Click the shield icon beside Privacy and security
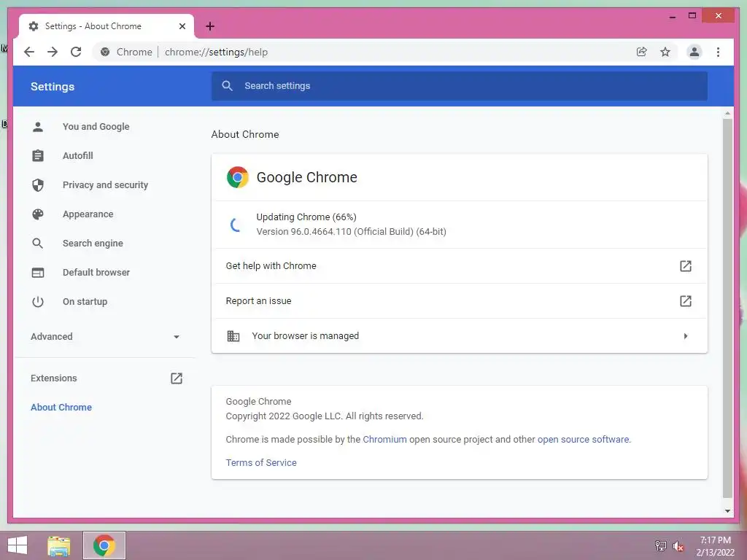This screenshot has height=560, width=747. point(38,184)
